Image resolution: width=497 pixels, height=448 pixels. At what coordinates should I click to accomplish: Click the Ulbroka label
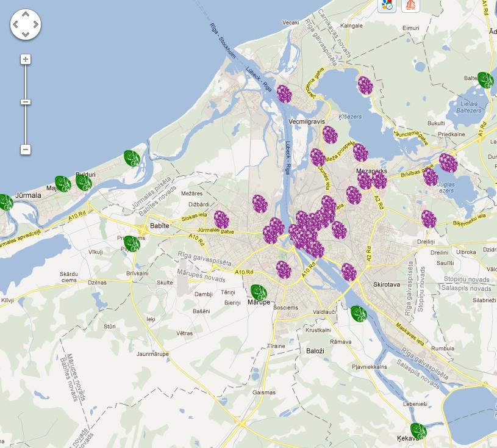tap(466, 252)
